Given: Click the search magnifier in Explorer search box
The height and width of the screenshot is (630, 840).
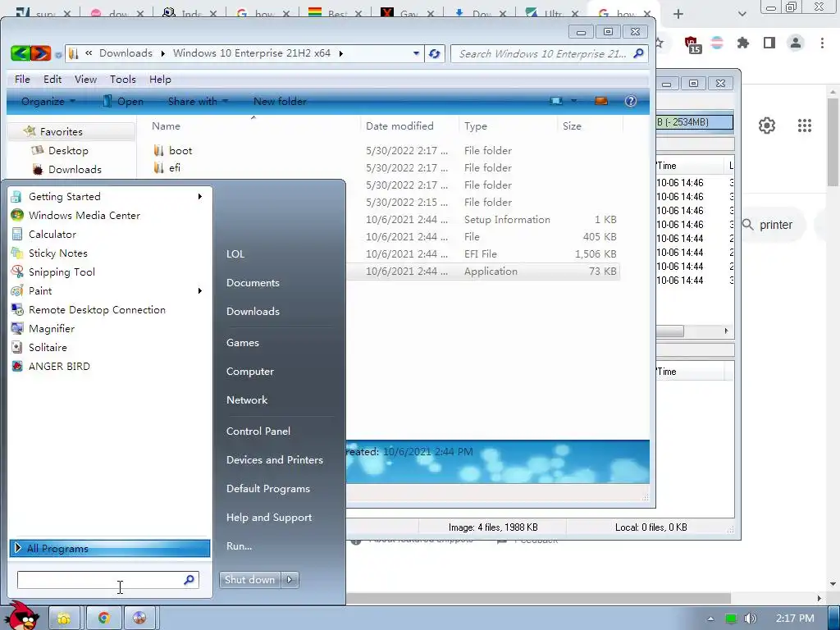Looking at the screenshot, I should [x=638, y=53].
